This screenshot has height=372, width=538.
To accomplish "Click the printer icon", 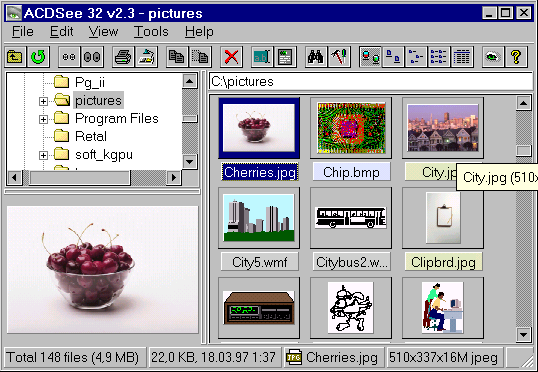I will 123,57.
